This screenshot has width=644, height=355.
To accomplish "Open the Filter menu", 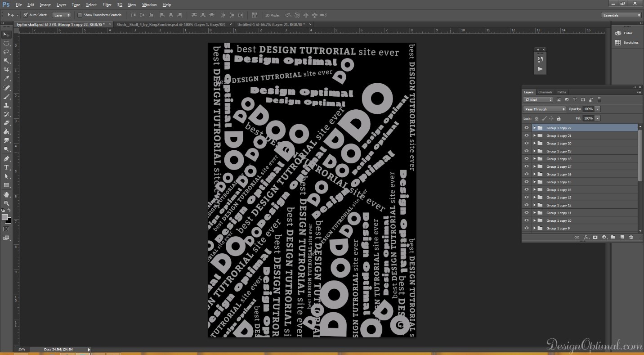I will pos(107,4).
